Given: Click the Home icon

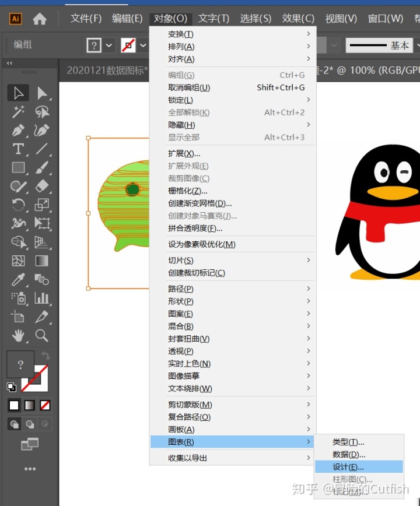Looking at the screenshot, I should 40,19.
